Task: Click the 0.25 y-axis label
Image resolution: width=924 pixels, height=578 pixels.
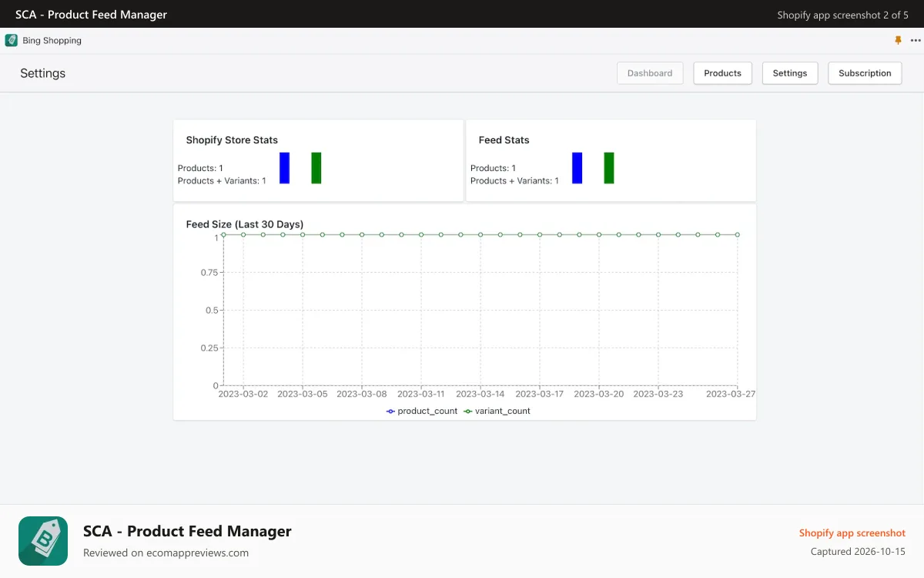Action: (x=209, y=348)
